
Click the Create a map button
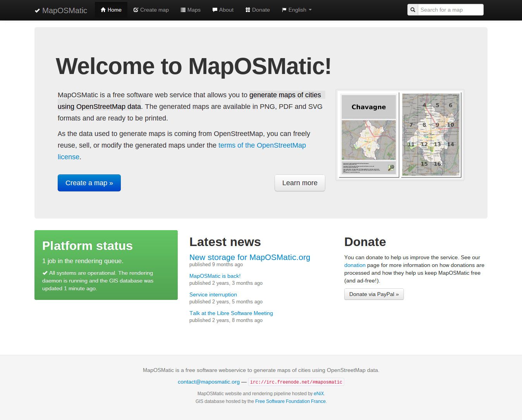click(89, 182)
